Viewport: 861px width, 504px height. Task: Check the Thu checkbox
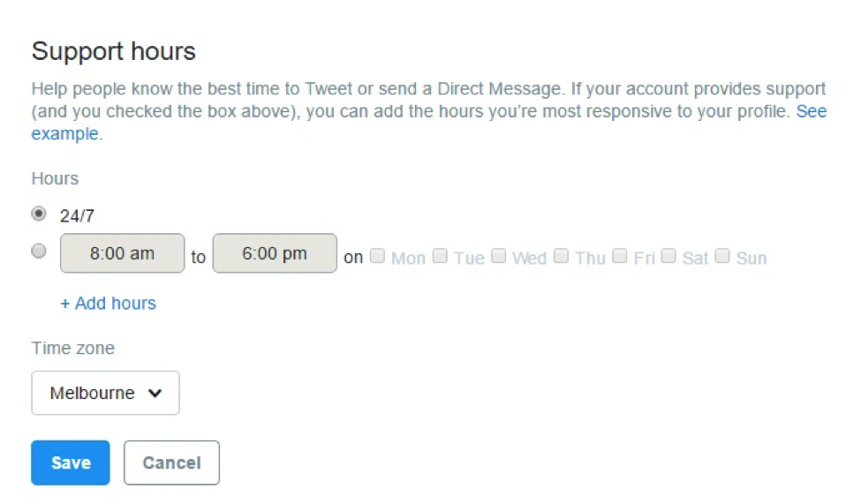561,256
